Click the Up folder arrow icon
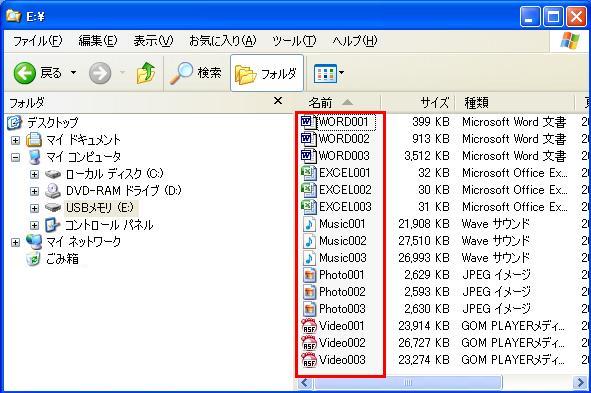 pos(146,73)
